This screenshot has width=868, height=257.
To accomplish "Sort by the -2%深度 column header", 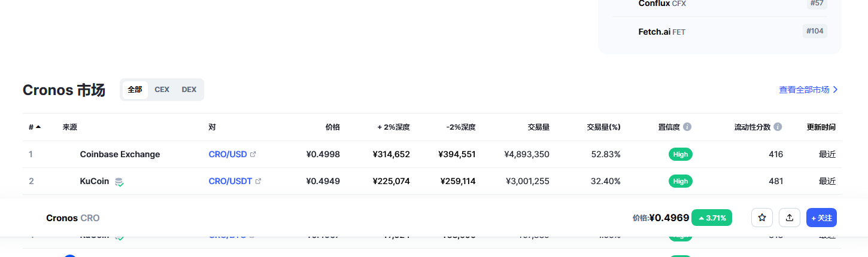I will [461, 127].
